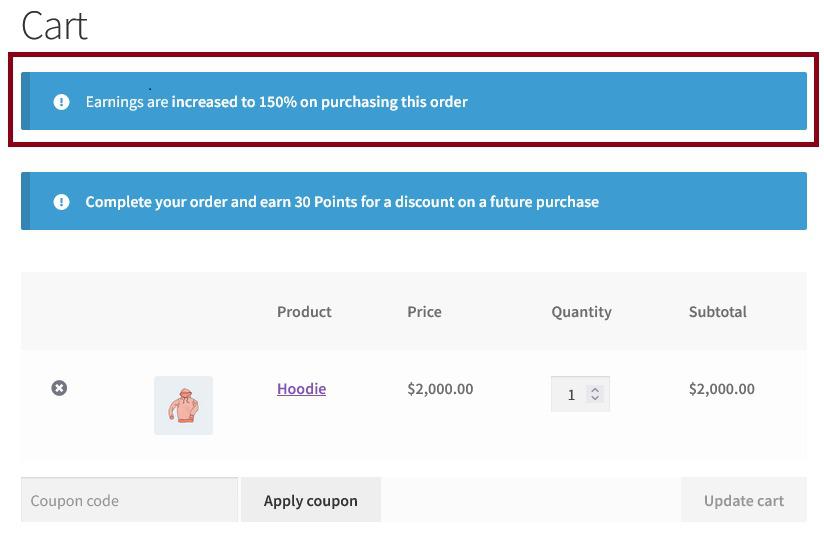Click the Quantity column header

[x=581, y=312]
